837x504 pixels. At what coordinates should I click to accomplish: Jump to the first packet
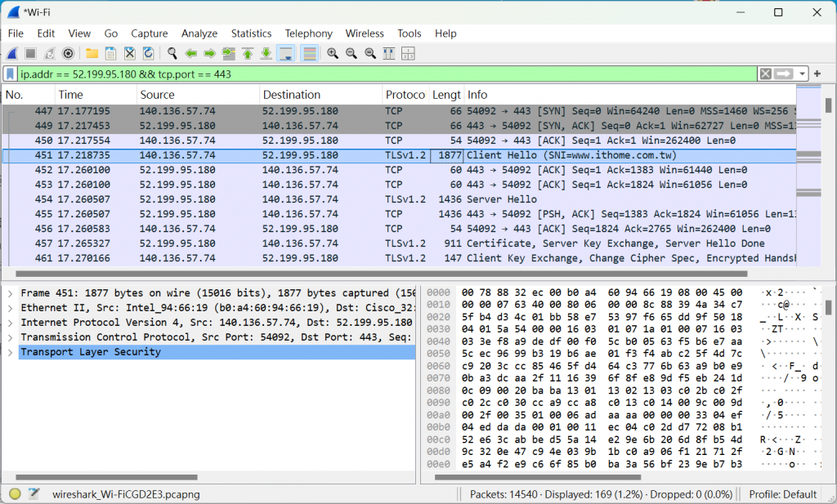(x=247, y=53)
